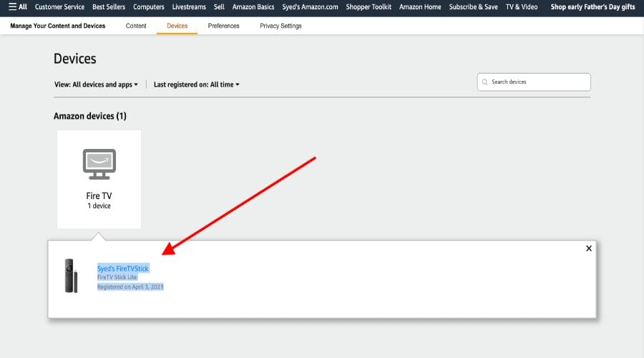Open Best Sellers in nav bar

pos(109,7)
